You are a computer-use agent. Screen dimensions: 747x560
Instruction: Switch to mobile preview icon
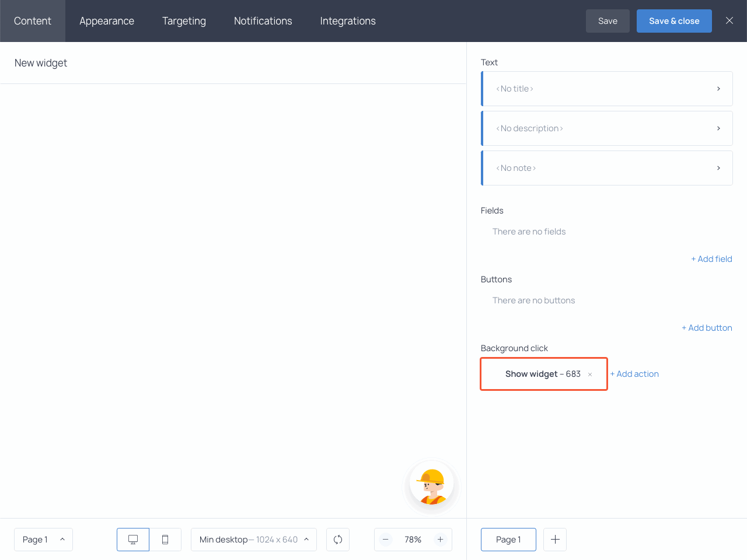(165, 540)
